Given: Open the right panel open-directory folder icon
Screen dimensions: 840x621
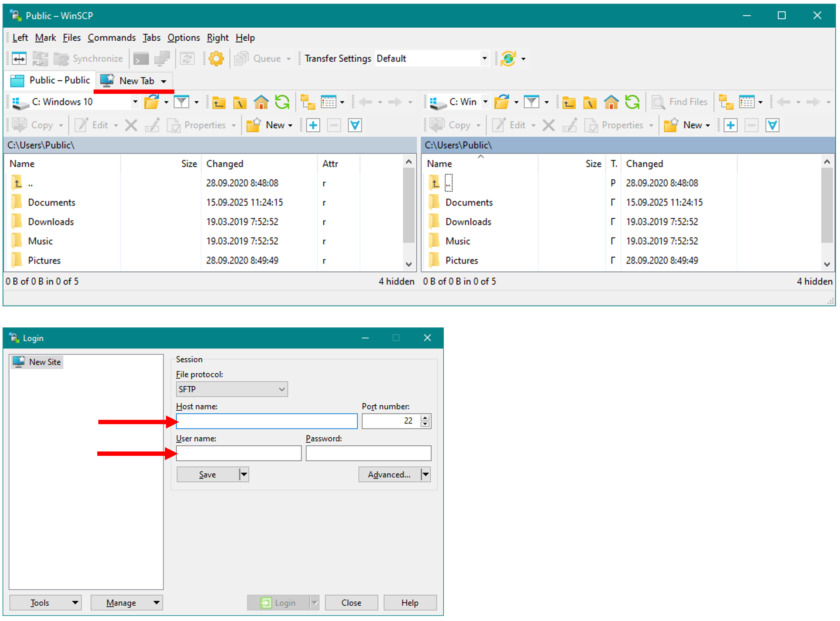Looking at the screenshot, I should 501,102.
